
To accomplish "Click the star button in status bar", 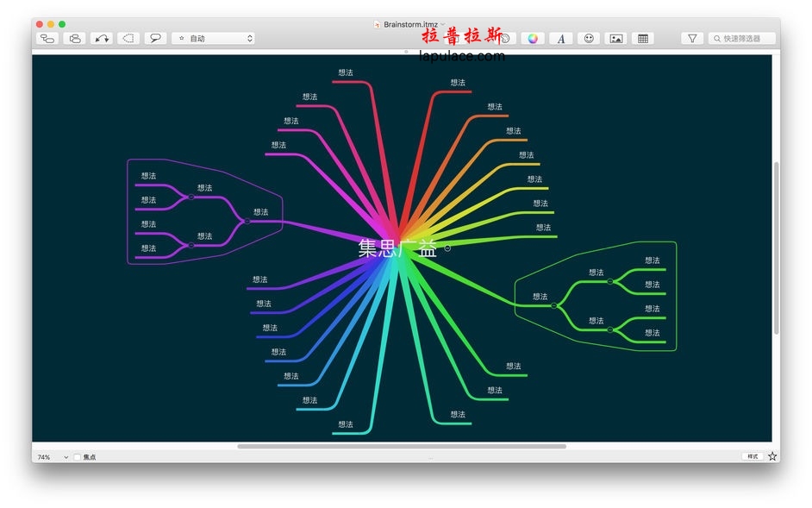I will [x=772, y=456].
